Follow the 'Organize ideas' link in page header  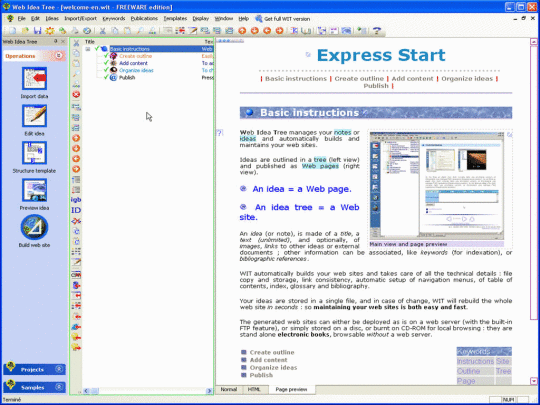[467, 79]
